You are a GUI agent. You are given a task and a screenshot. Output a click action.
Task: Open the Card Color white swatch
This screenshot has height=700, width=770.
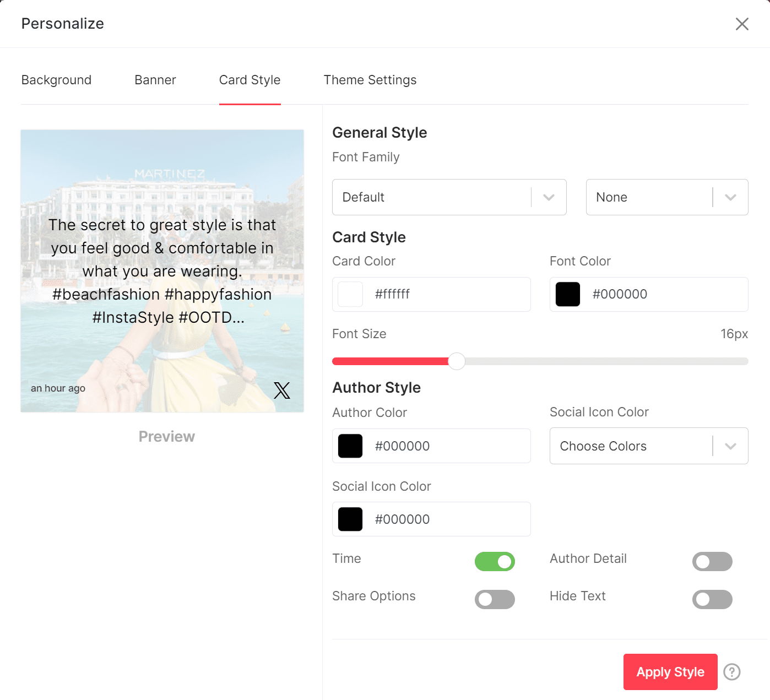(x=350, y=294)
